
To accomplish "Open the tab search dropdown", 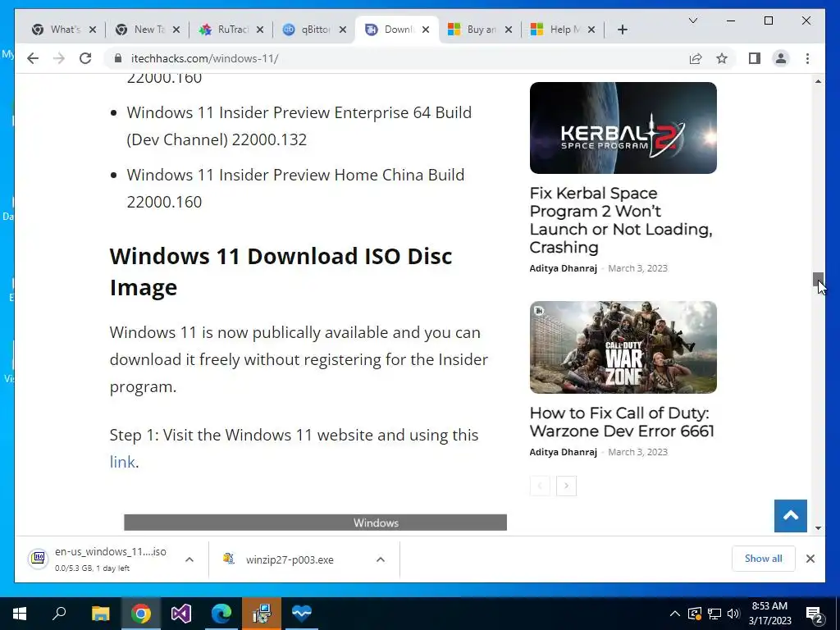I will pos(692,21).
